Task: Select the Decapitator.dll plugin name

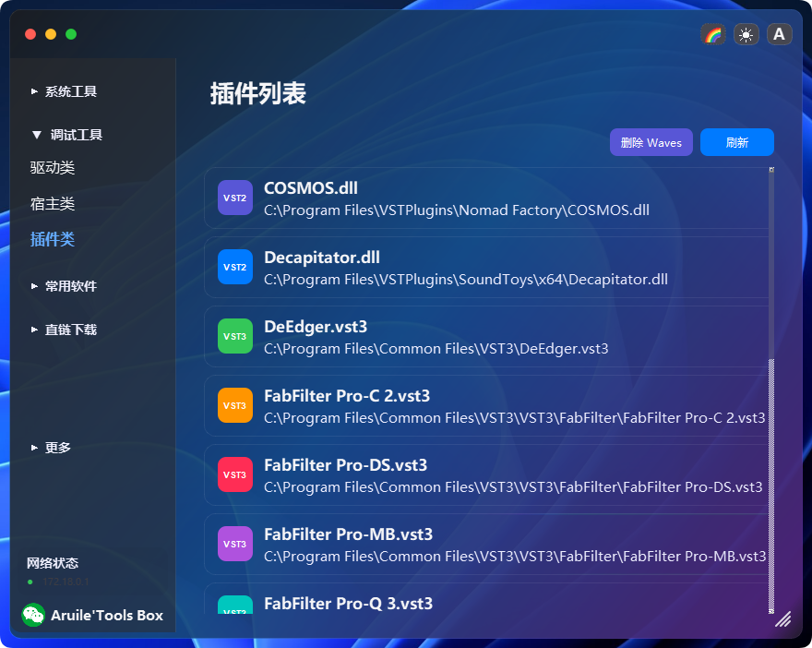Action: point(322,258)
